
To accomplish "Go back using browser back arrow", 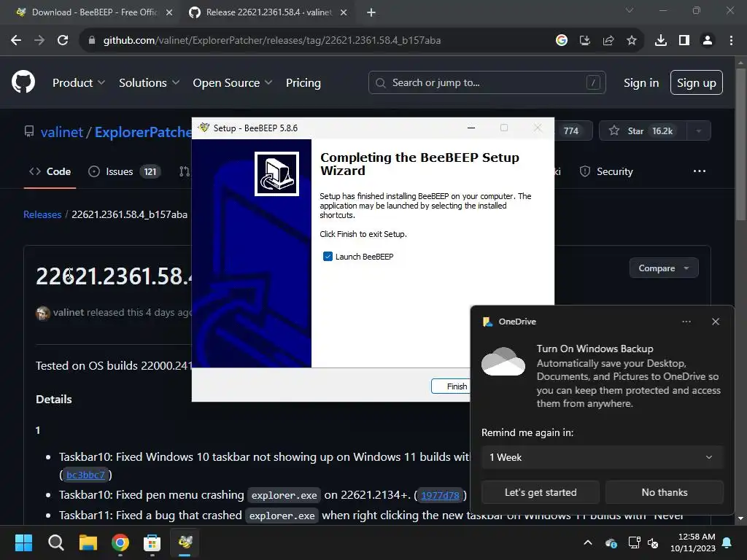I will 16,41.
